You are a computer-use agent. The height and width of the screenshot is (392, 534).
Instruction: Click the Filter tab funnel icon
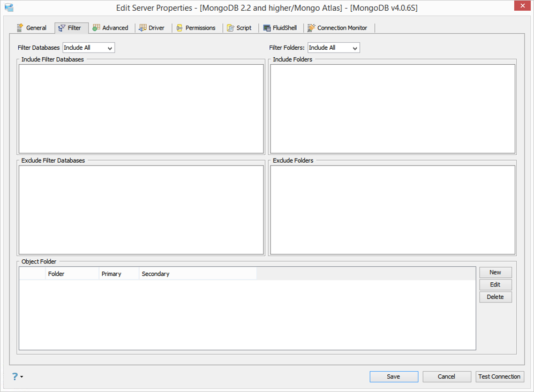tap(62, 28)
